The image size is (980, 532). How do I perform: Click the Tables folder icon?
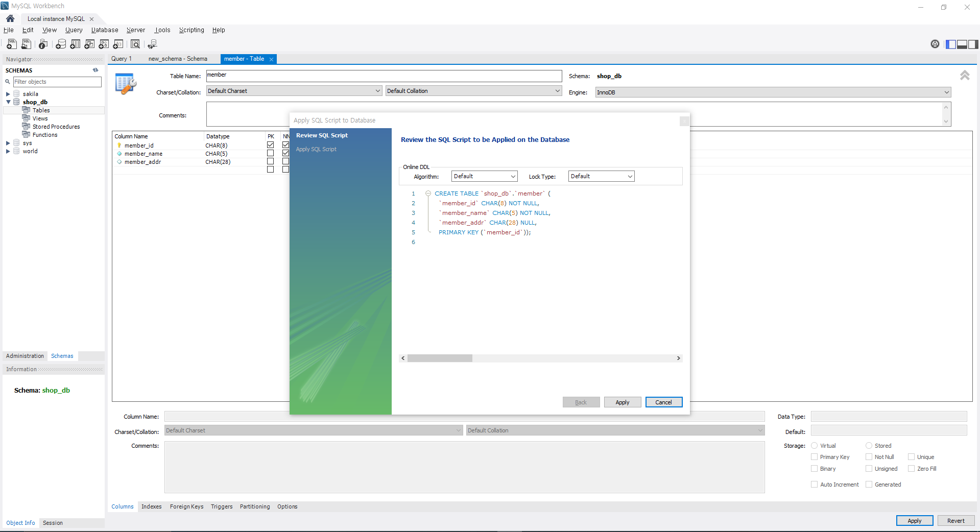26,110
